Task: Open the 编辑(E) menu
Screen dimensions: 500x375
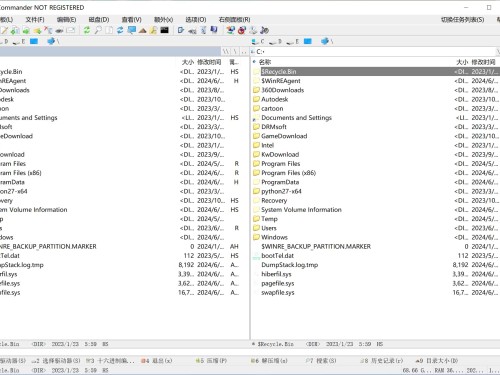Action: 66,20
